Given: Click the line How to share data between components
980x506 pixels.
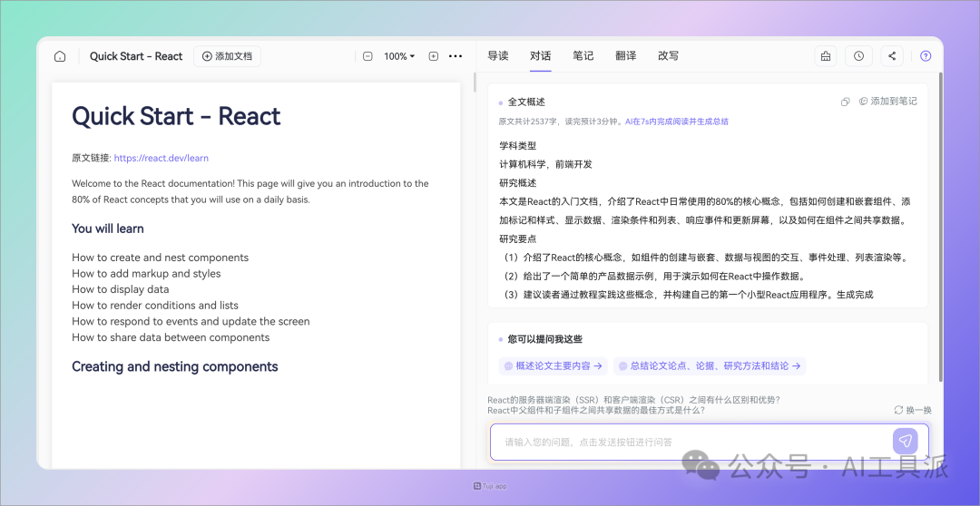Looking at the screenshot, I should 171,337.
